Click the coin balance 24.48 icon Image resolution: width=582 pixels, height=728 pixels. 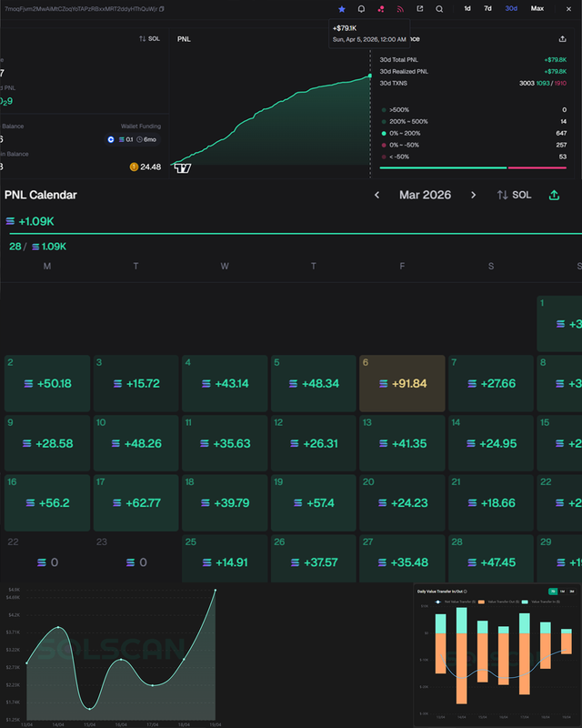(x=134, y=167)
